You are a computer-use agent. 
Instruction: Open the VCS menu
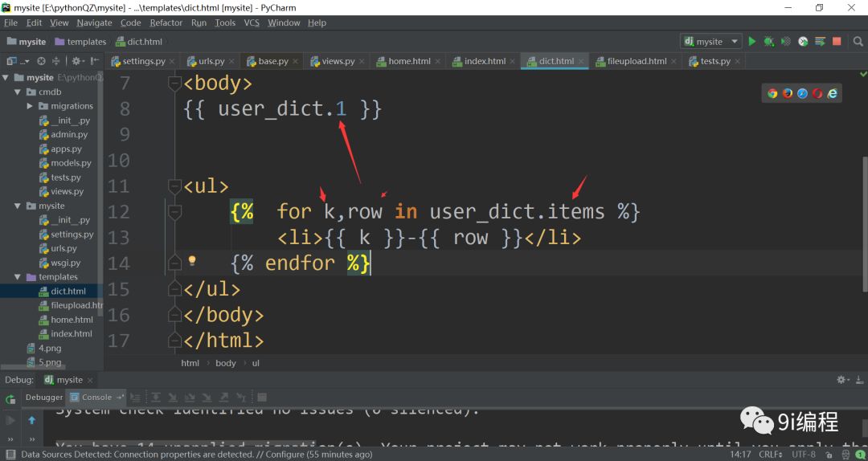(x=252, y=22)
